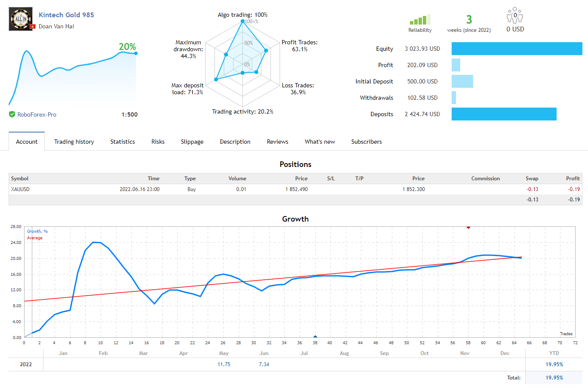Click the 1:500 leverage value
The image size is (588, 392).
pyautogui.click(x=129, y=114)
